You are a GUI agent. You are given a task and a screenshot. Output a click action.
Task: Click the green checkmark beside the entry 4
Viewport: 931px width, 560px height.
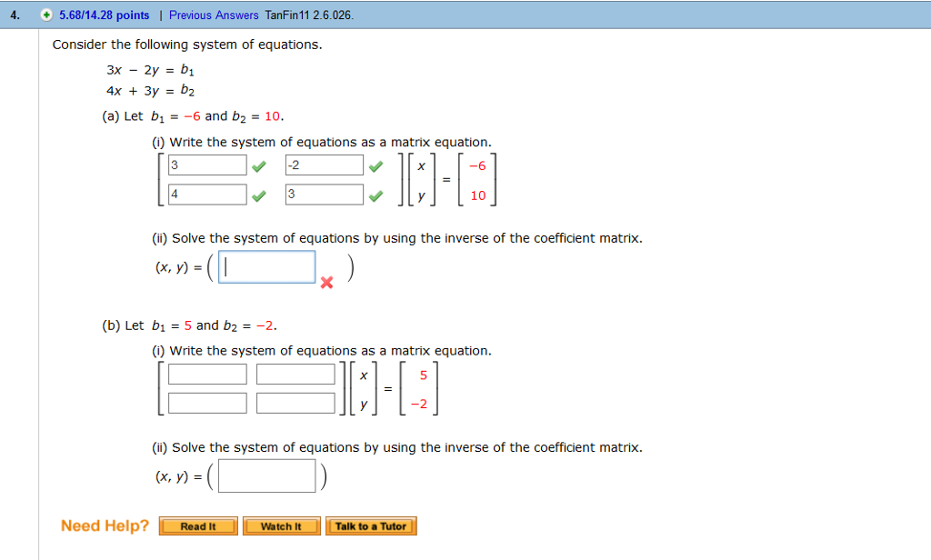coord(261,194)
